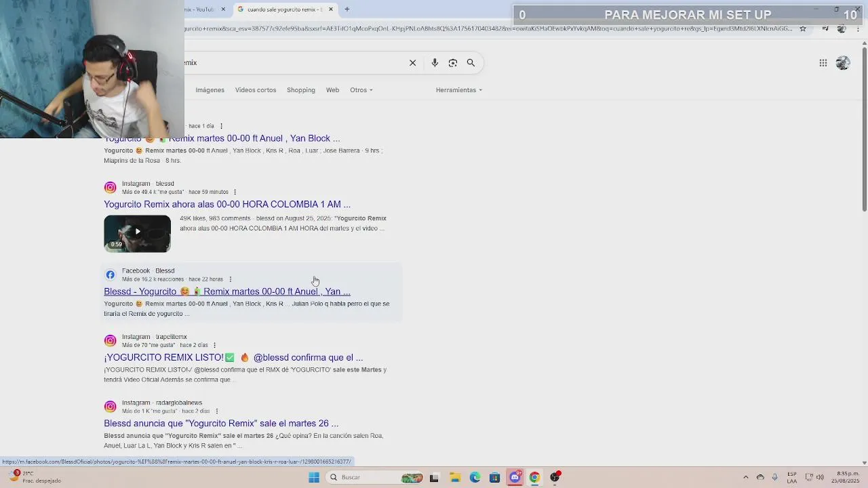Open the Google account profile picture
The image size is (868, 488).
point(843,63)
